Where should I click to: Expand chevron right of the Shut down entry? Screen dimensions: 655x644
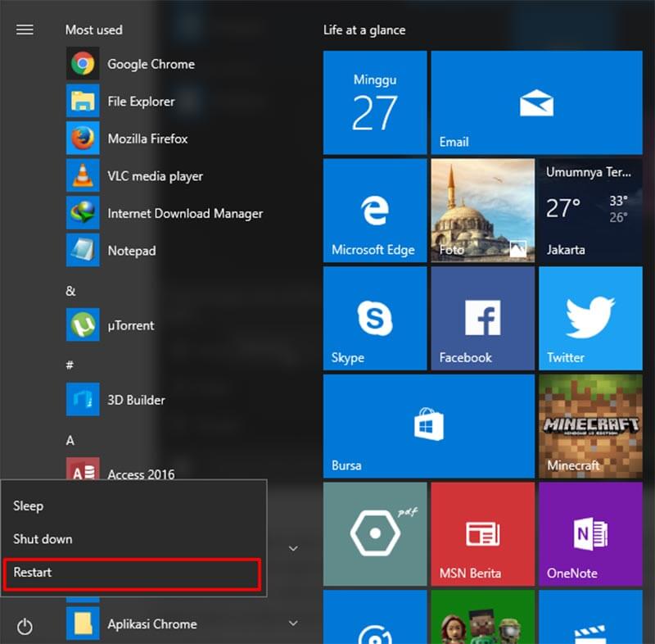(293, 548)
